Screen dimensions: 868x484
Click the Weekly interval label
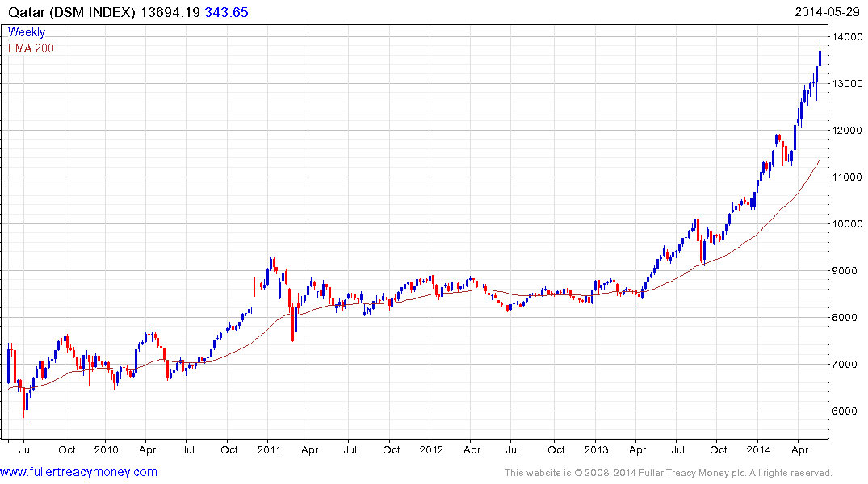pos(27,32)
